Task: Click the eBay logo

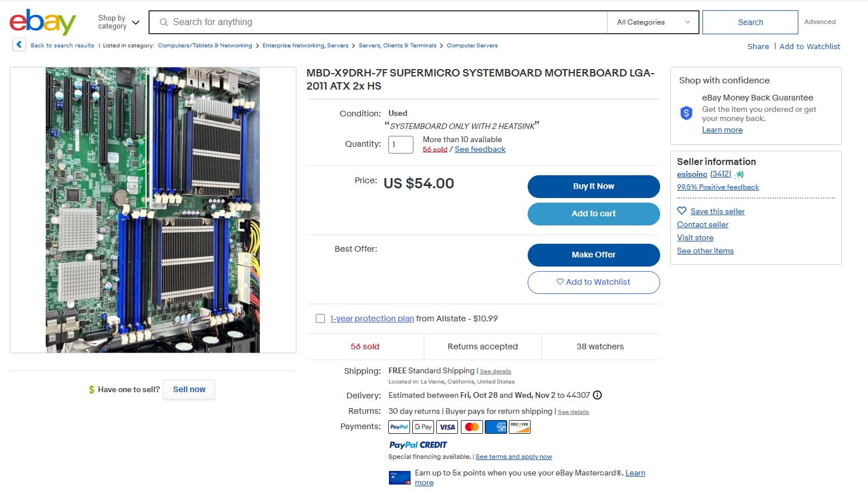Action: pyautogui.click(x=43, y=22)
